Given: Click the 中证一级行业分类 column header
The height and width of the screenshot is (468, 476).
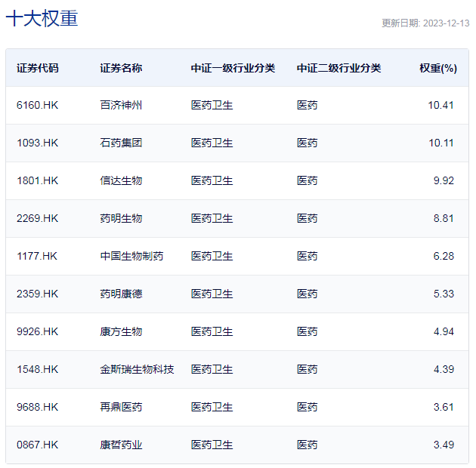Looking at the screenshot, I should coord(233,68).
